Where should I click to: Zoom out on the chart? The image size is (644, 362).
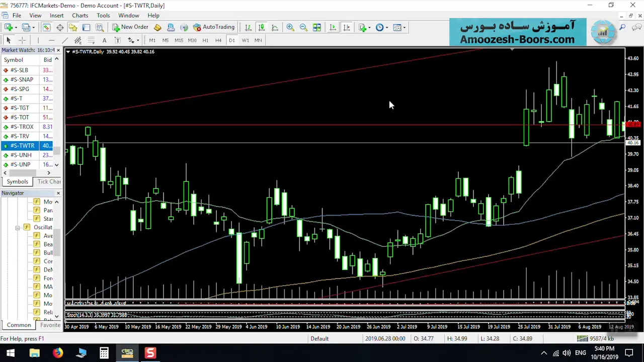coord(303,27)
